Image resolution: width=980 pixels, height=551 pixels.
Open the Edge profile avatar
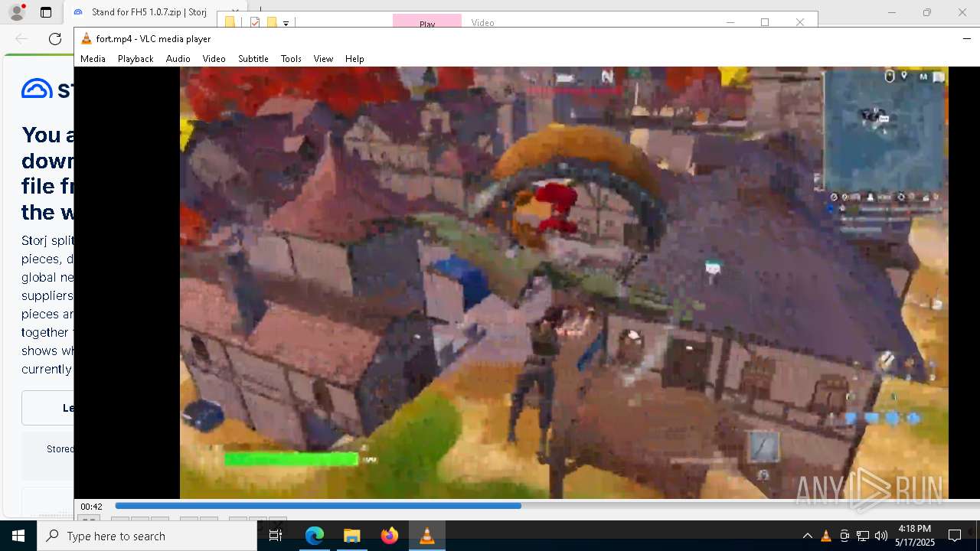point(16,12)
